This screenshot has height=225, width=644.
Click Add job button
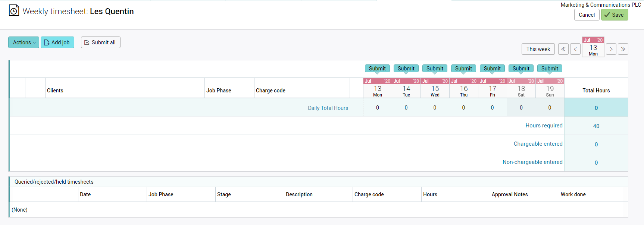57,42
